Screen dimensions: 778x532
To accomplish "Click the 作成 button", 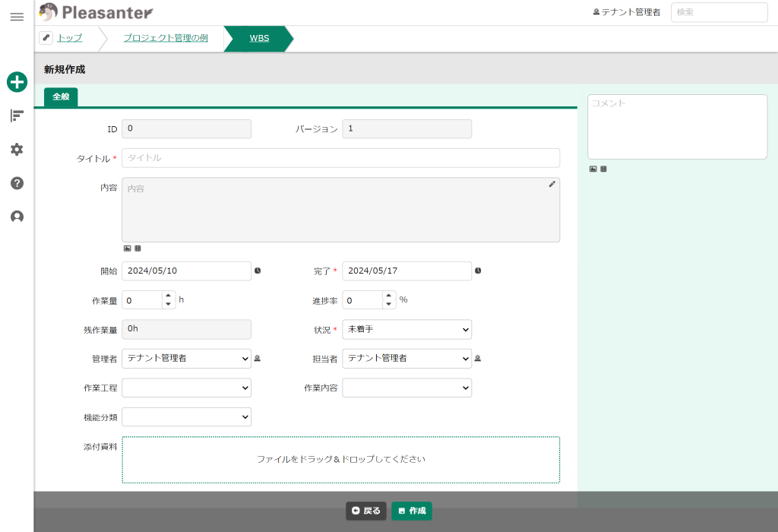I will point(412,511).
